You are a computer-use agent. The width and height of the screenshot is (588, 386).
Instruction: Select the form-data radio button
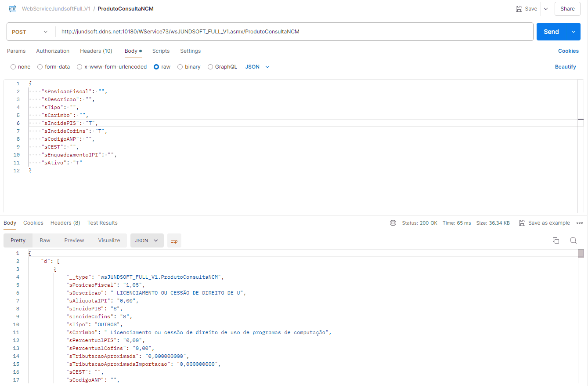click(40, 67)
